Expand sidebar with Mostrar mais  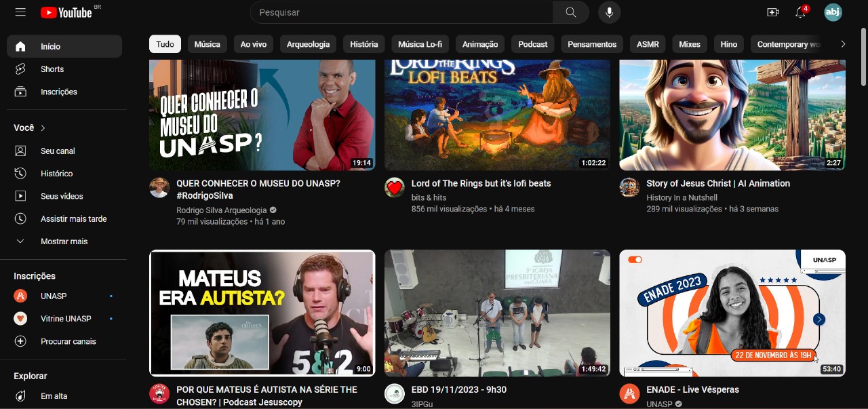pos(64,241)
